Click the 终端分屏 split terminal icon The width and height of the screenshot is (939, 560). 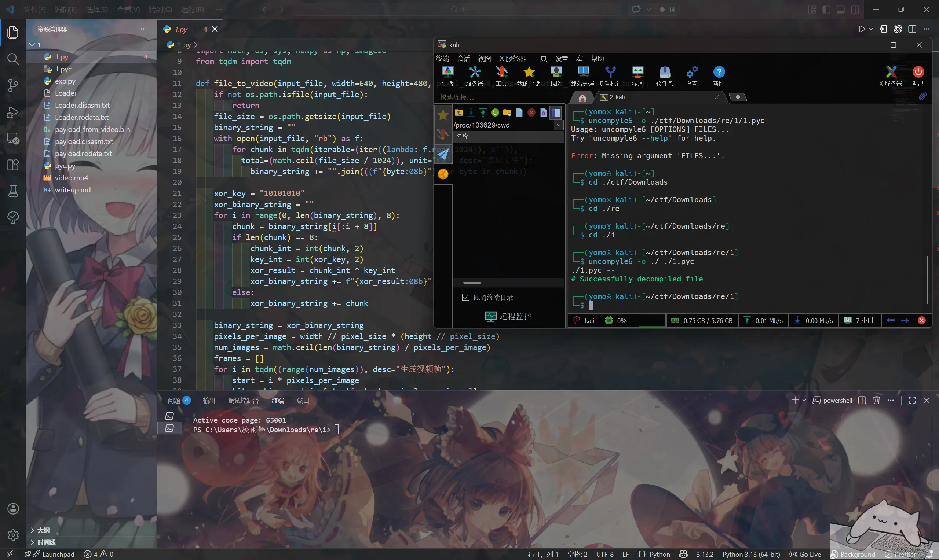click(x=582, y=76)
